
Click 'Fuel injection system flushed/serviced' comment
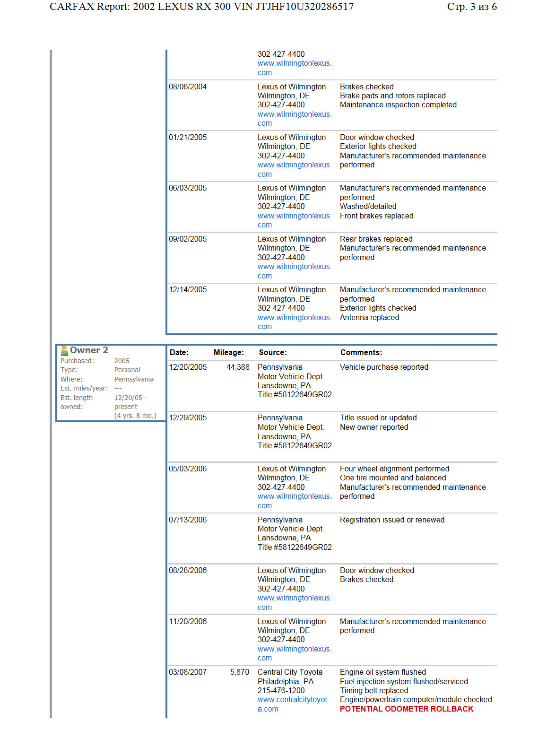[404, 682]
